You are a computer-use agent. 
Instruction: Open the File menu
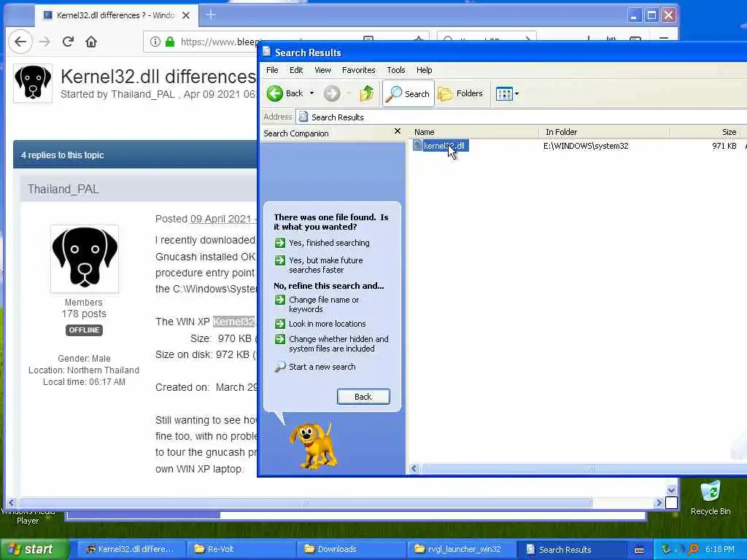[272, 70]
